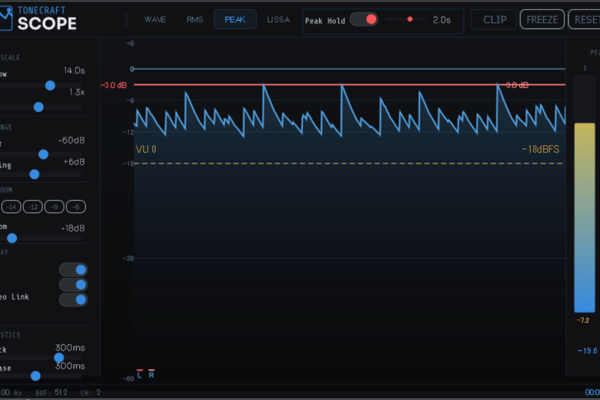
Task: Toggle the Peak Hold switch
Action: click(x=364, y=20)
